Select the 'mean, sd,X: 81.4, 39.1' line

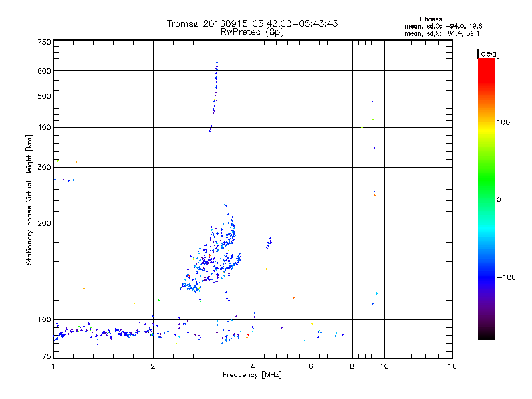coord(442,34)
